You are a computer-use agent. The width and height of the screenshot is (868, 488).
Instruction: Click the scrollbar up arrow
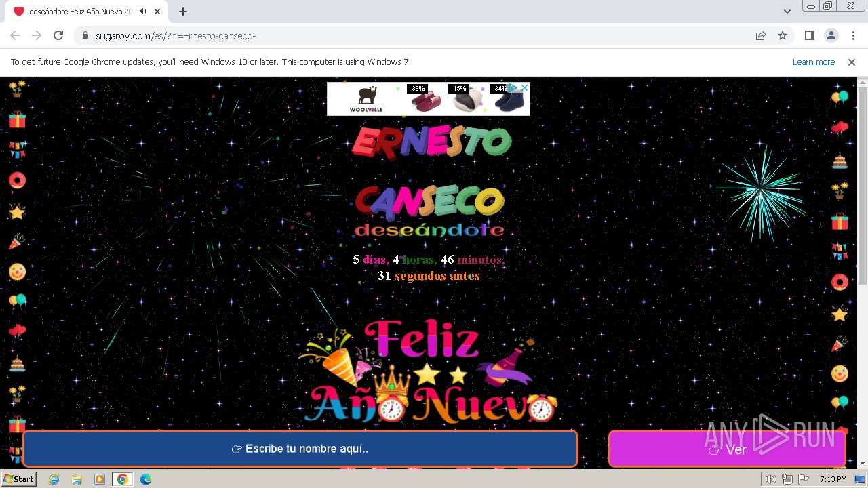click(863, 81)
